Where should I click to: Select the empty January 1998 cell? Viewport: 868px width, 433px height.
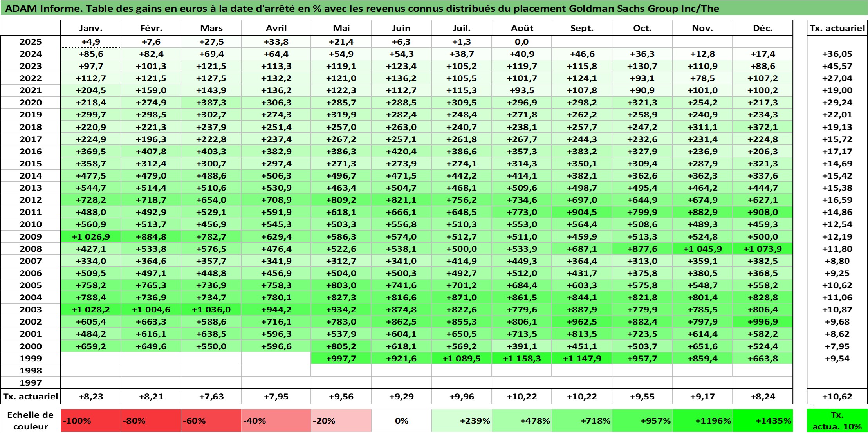click(91, 370)
